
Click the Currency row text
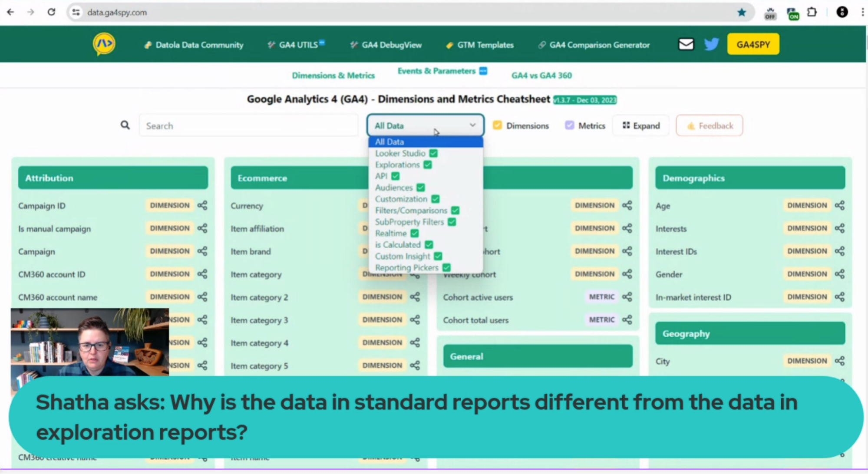[247, 206]
